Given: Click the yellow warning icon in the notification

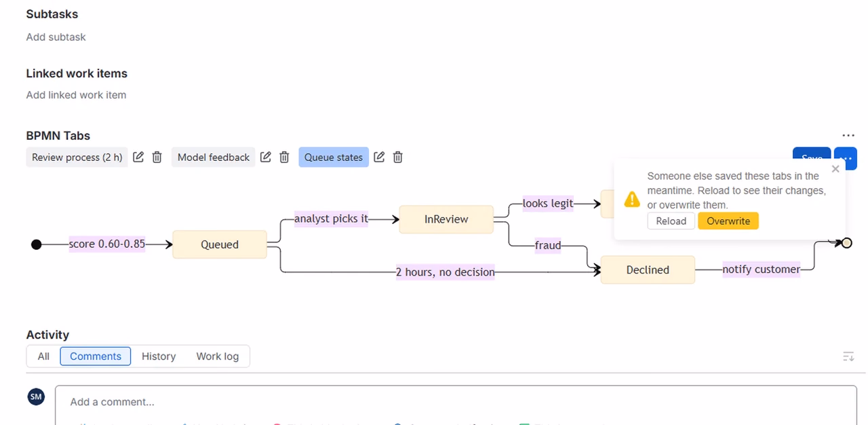Looking at the screenshot, I should [632, 199].
